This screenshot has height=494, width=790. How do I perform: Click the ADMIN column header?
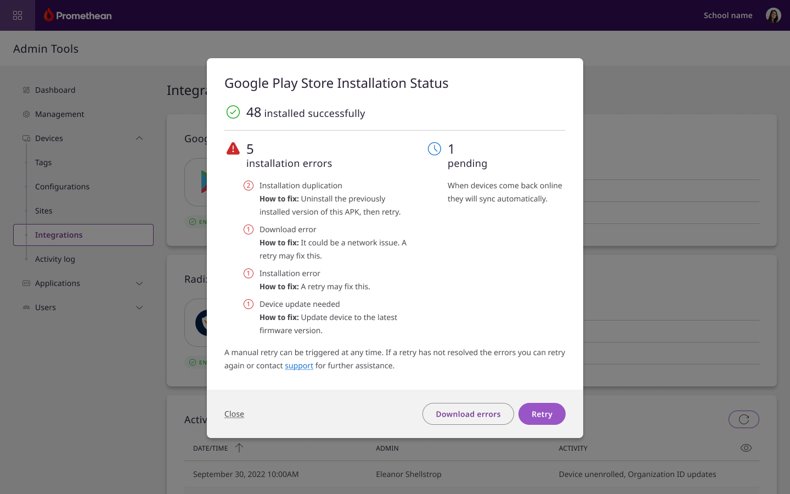coord(387,448)
